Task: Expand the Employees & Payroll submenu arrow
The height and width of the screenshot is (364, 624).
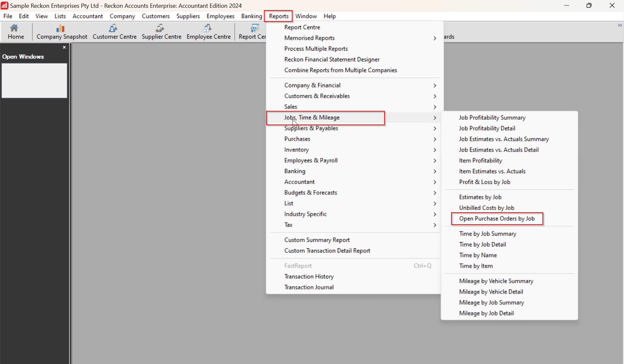Action: [x=435, y=160]
